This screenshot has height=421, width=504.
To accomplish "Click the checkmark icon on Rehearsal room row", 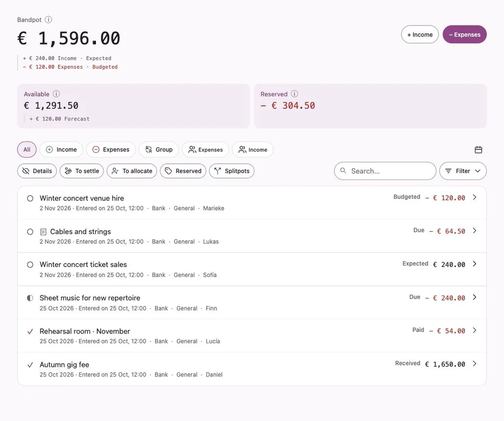I will pyautogui.click(x=30, y=331).
